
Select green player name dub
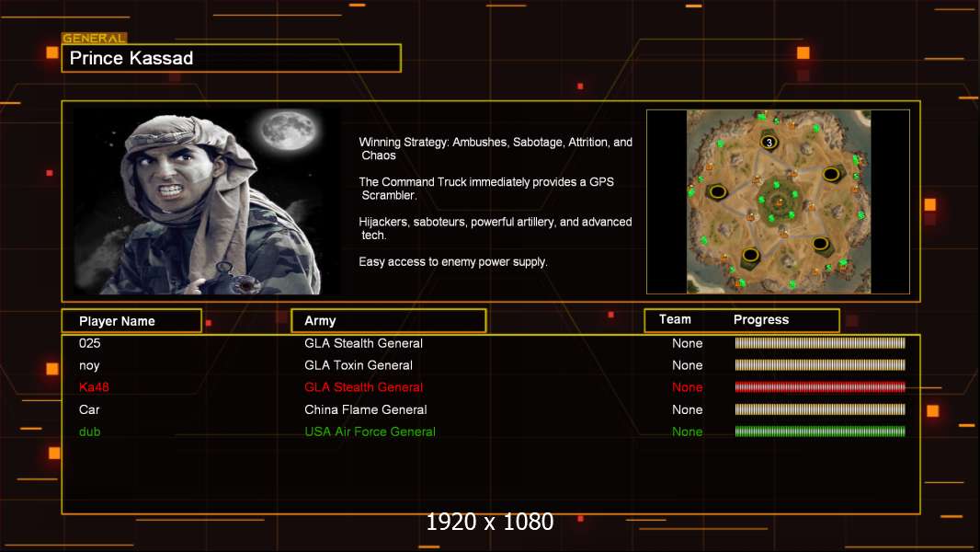tap(89, 431)
